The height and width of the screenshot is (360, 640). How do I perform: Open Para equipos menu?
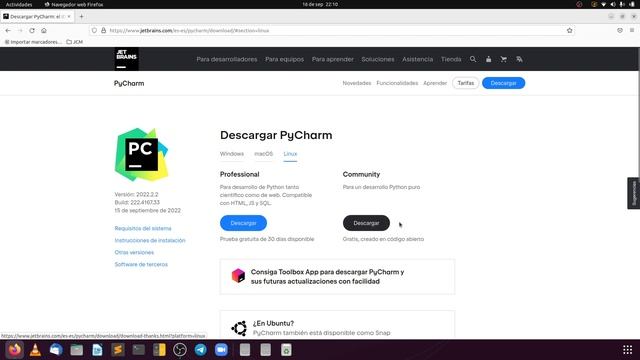click(x=284, y=59)
